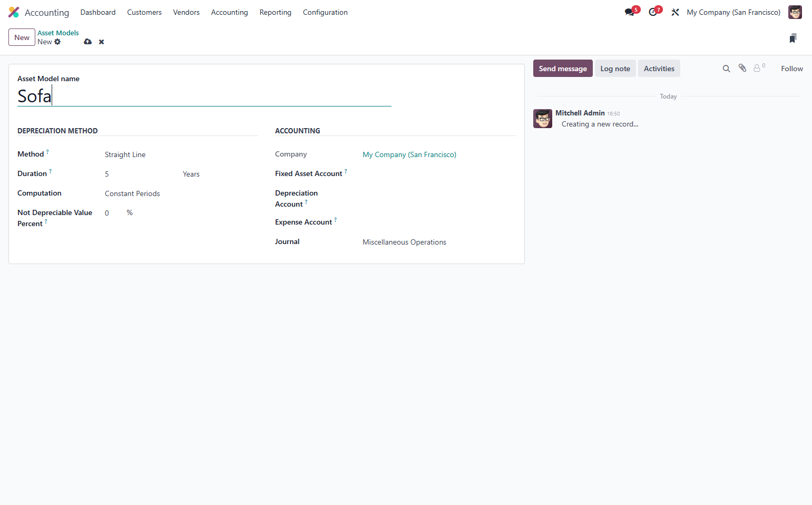The width and height of the screenshot is (812, 505).
Task: Show followers list icon
Action: (759, 68)
